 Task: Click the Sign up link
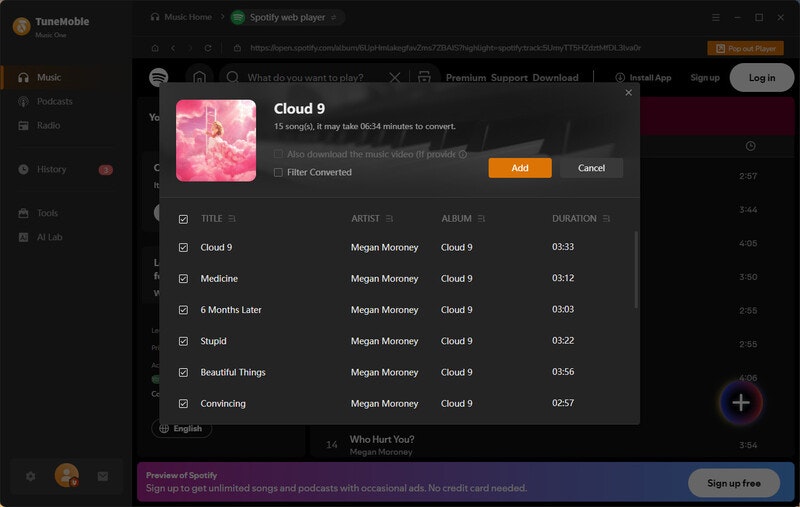coord(705,78)
